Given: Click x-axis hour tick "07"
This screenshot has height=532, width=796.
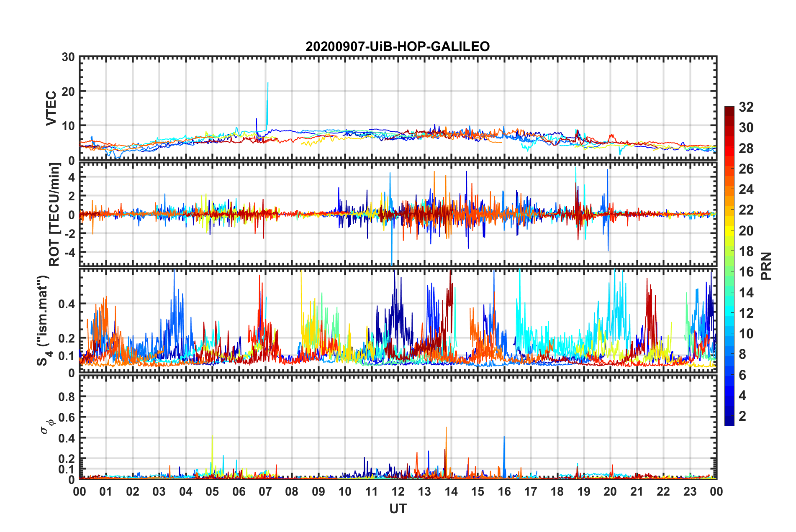Looking at the screenshot, I should tap(265, 491).
